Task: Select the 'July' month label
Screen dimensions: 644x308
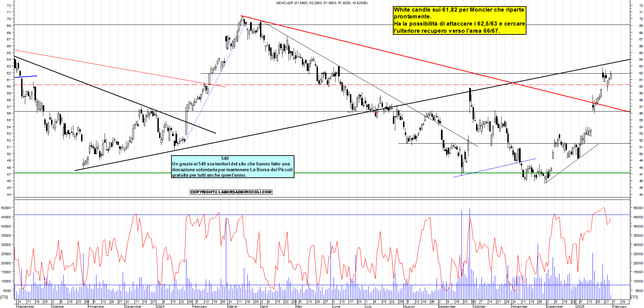Action: (x=369, y=306)
